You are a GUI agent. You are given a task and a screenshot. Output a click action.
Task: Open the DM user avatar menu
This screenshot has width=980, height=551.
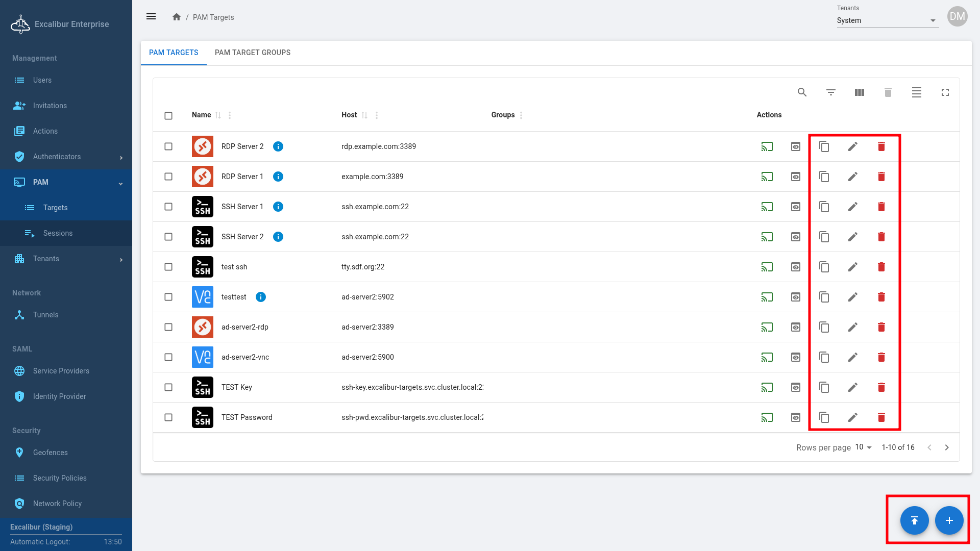tap(957, 16)
